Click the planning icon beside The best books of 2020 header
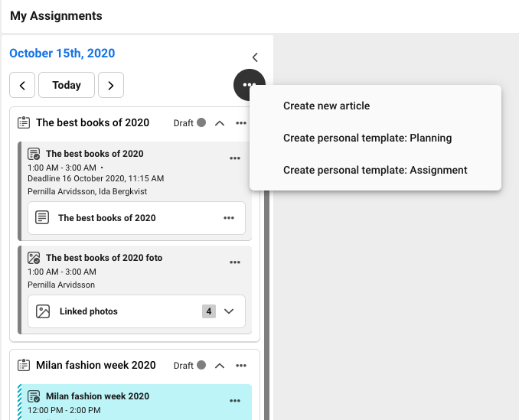The width and height of the screenshot is (519, 420). (23, 122)
